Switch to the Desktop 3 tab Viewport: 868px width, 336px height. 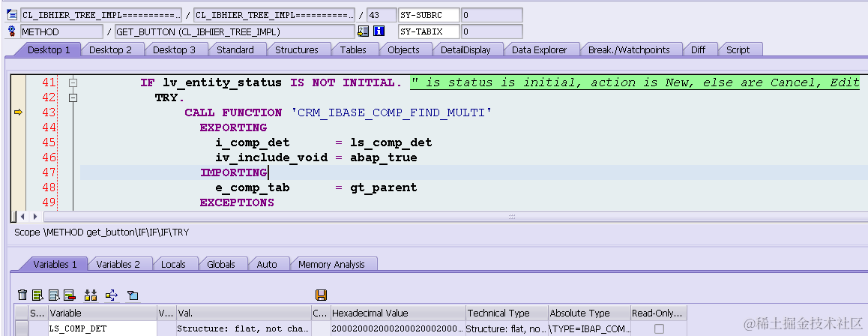pyautogui.click(x=174, y=49)
